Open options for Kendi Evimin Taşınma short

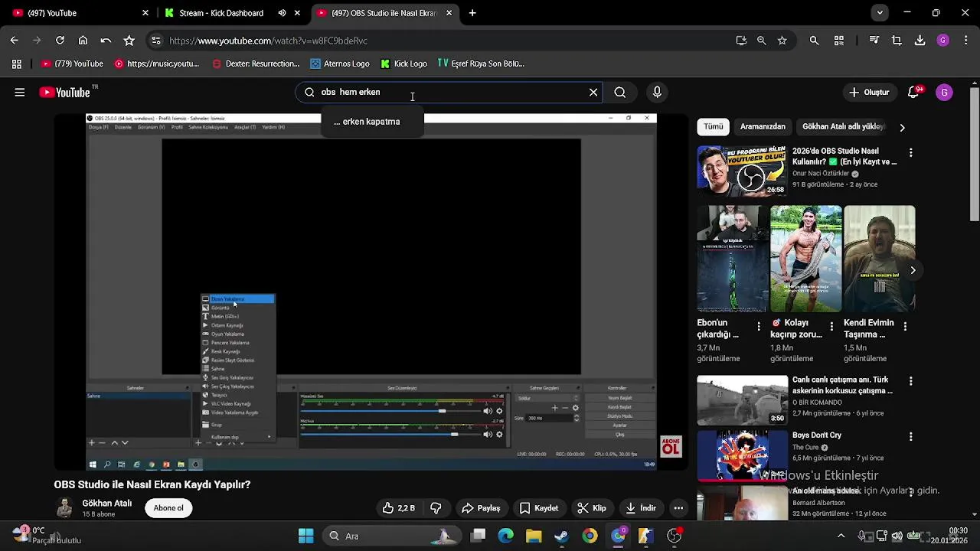905,326
